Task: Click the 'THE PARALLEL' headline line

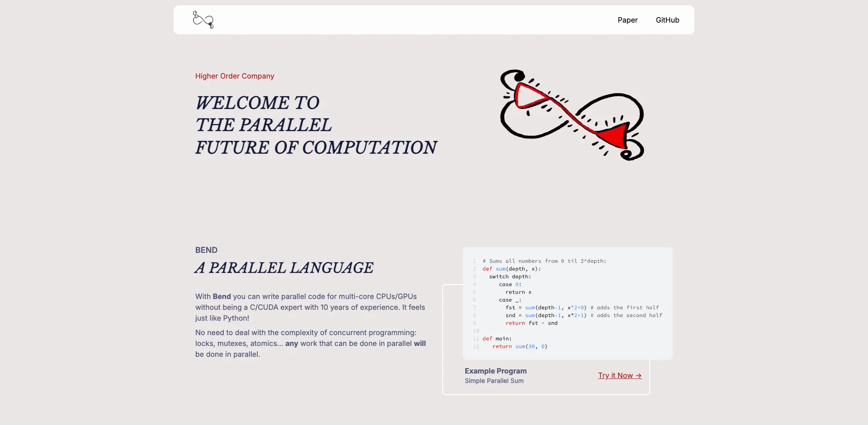Action: pyautogui.click(x=264, y=125)
